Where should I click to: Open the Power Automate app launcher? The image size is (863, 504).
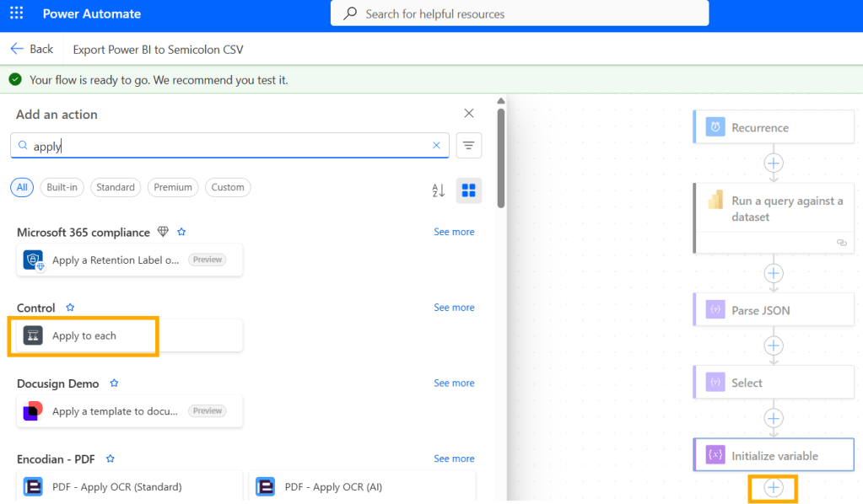[15, 13]
